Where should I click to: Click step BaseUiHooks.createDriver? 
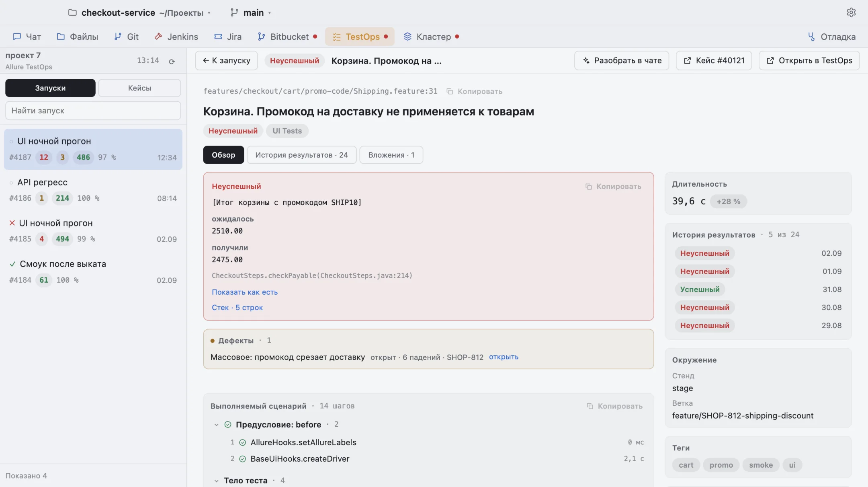(x=300, y=459)
